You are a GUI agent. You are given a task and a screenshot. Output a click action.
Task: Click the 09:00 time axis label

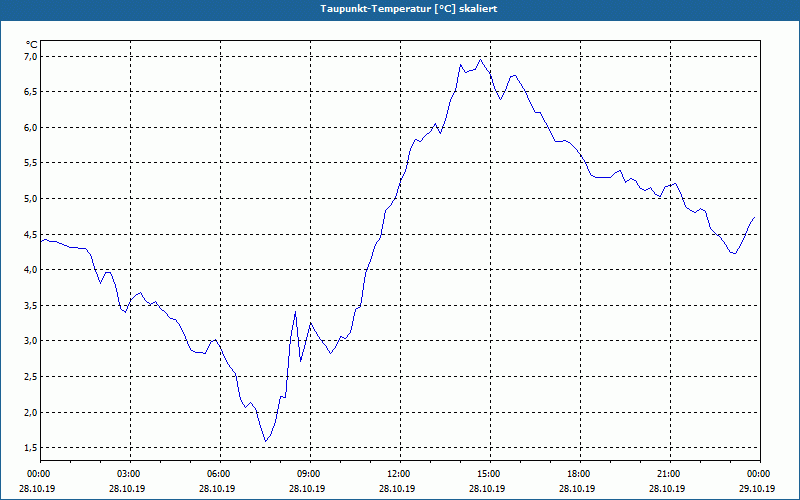307,474
